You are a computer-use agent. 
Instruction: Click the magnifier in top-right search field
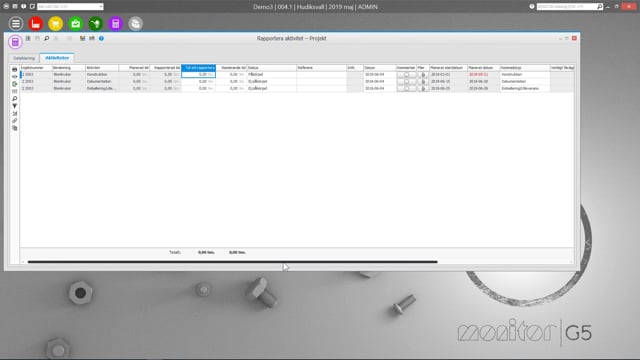click(600, 7)
